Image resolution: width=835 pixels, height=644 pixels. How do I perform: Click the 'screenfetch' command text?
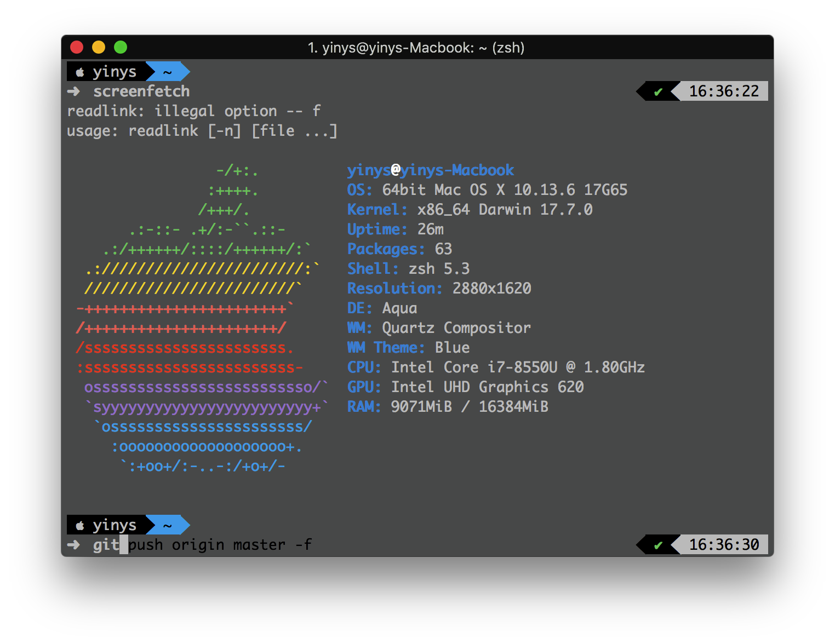141,91
